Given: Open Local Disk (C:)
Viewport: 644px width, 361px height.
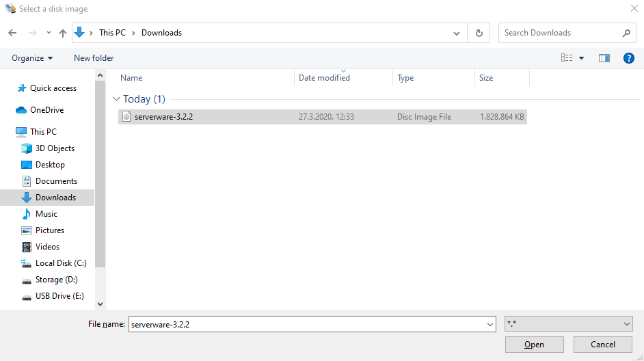Looking at the screenshot, I should [x=61, y=263].
